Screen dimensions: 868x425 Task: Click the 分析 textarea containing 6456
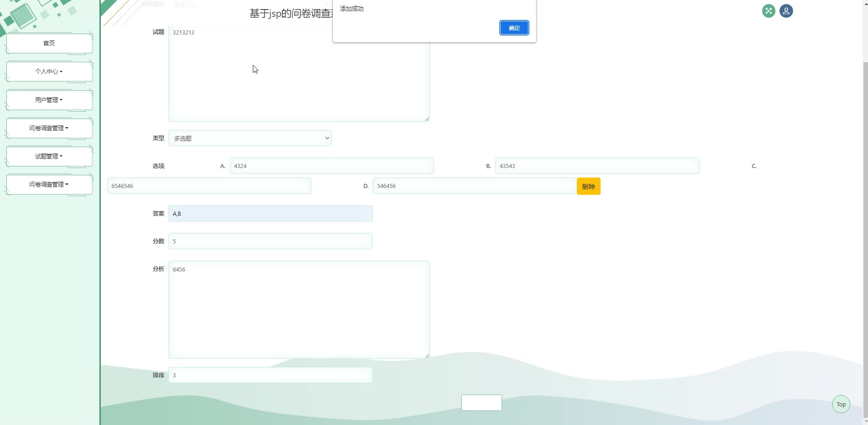click(299, 310)
